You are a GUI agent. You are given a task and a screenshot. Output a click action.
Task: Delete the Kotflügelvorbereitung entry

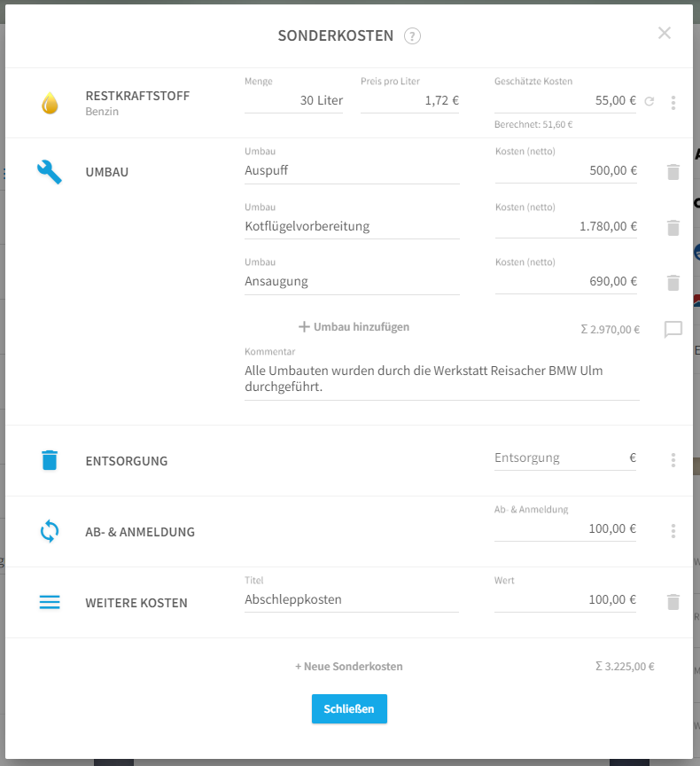673,228
